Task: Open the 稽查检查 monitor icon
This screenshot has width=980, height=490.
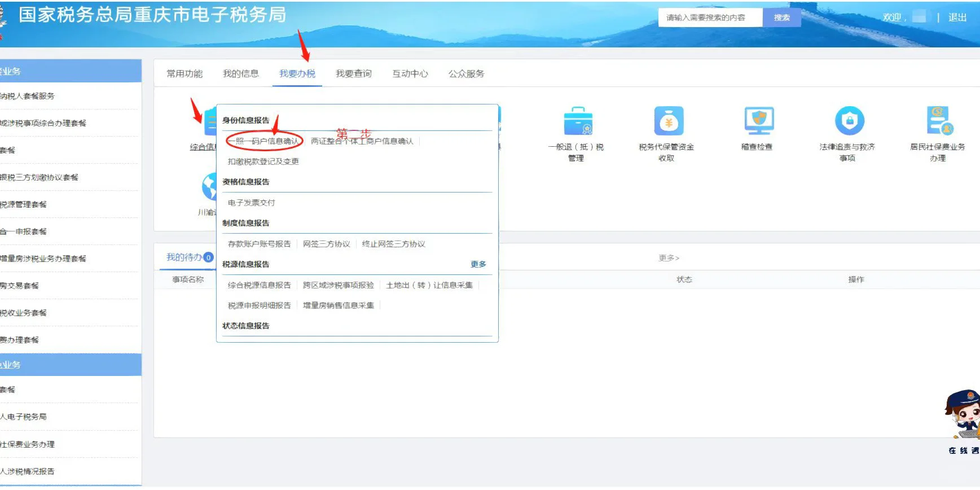Action: pos(758,121)
